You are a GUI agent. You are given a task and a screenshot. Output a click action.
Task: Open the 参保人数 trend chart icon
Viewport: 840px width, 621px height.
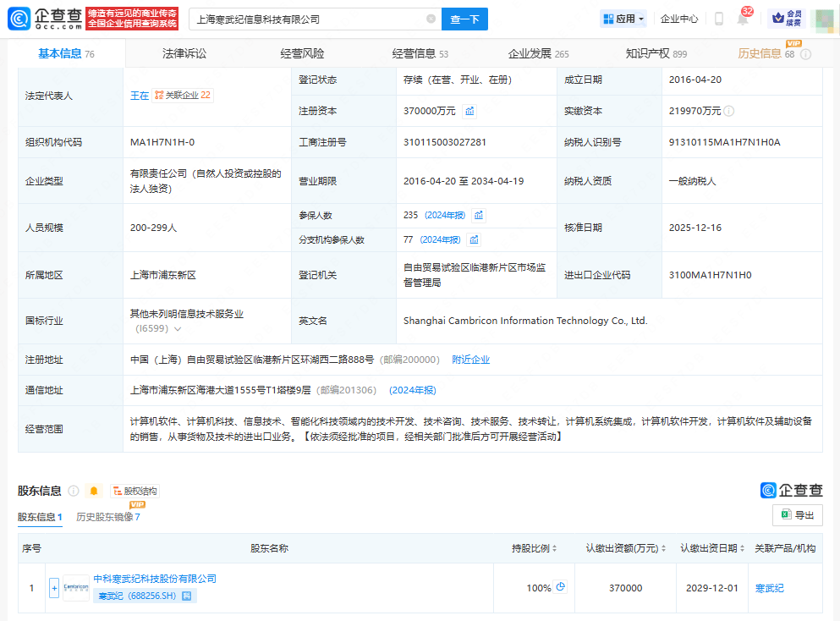(479, 216)
